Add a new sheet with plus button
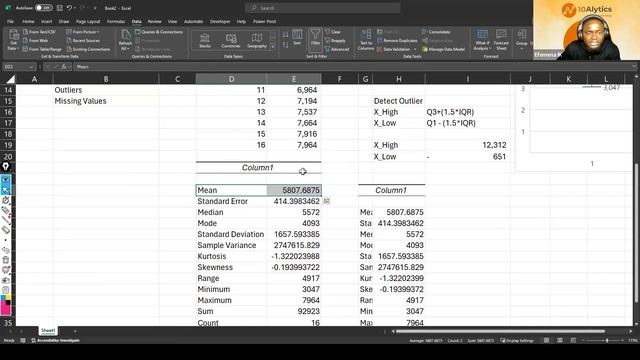Image resolution: width=640 pixels, height=360 pixels. 75,331
